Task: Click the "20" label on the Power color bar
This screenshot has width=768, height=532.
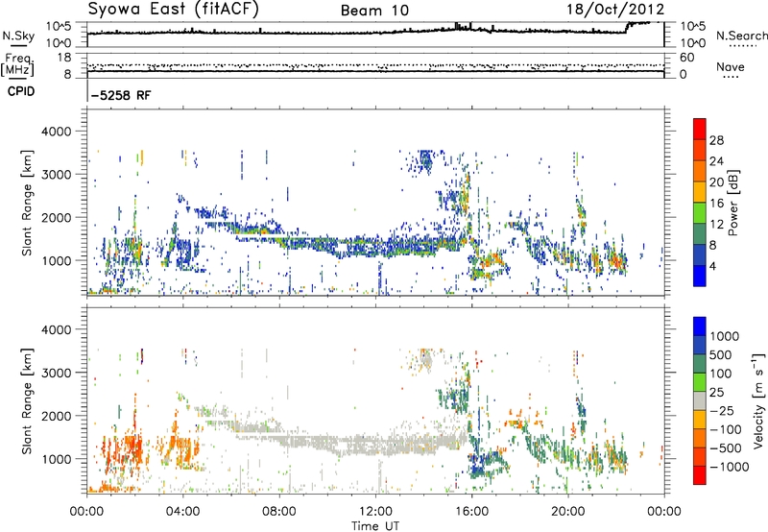Action: (x=716, y=182)
